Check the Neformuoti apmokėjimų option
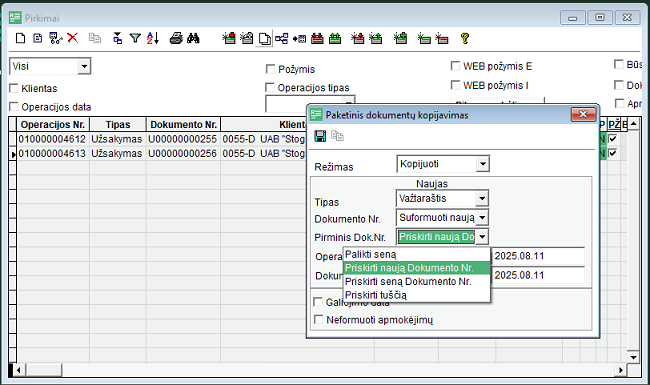Screen dimensions: 650x385 [x=319, y=320]
